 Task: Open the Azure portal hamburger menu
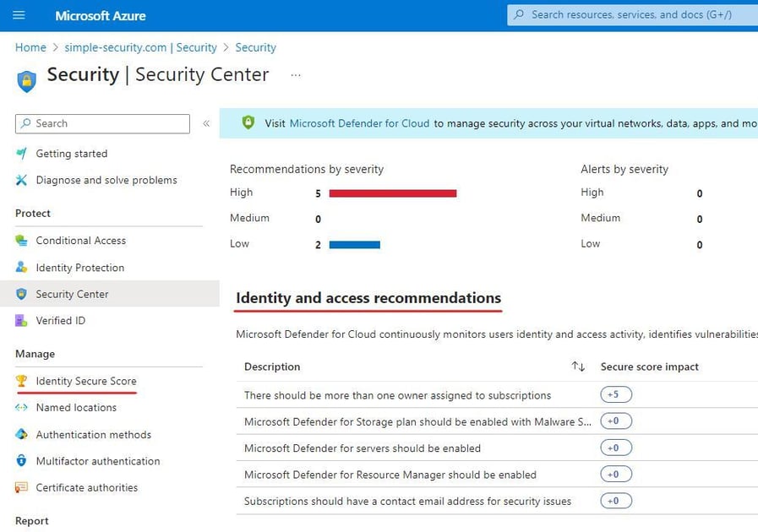19,15
